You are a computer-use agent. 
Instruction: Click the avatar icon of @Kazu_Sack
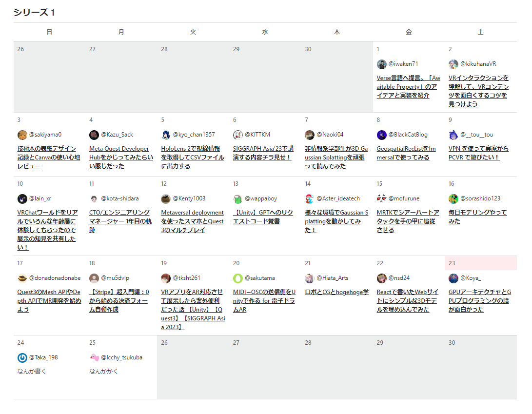pyautogui.click(x=94, y=135)
